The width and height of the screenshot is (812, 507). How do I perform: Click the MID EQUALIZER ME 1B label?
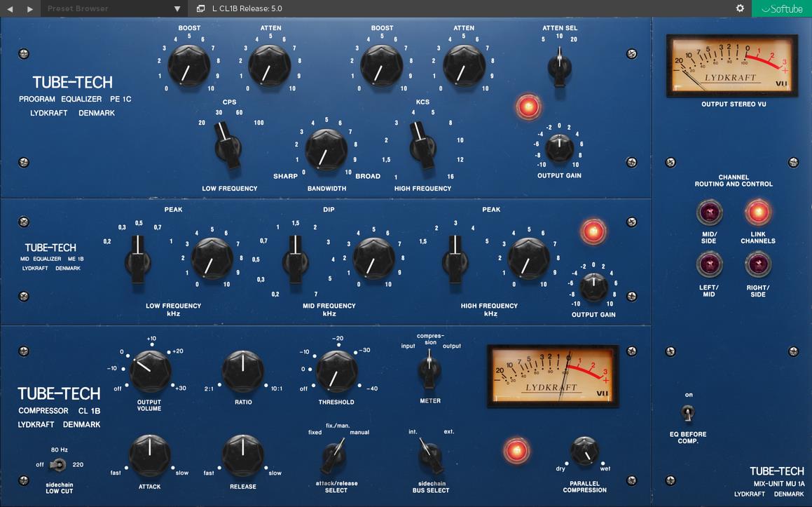pyautogui.click(x=52, y=259)
